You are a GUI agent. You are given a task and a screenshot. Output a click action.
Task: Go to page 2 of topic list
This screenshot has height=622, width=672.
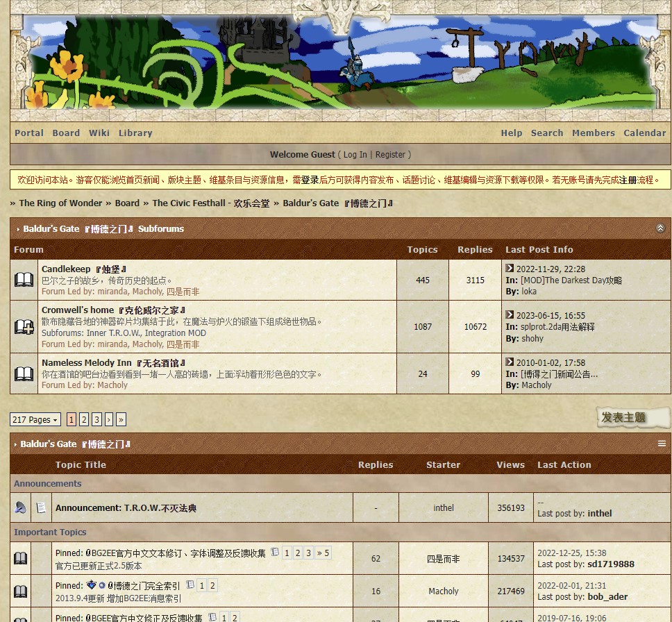[84, 420]
